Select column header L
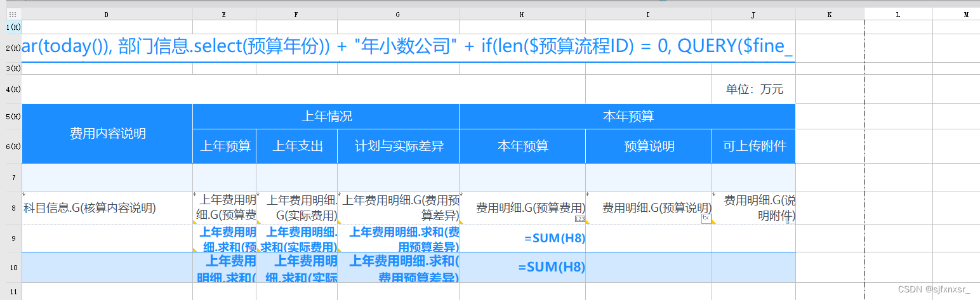This screenshot has height=300, width=980. [898, 14]
